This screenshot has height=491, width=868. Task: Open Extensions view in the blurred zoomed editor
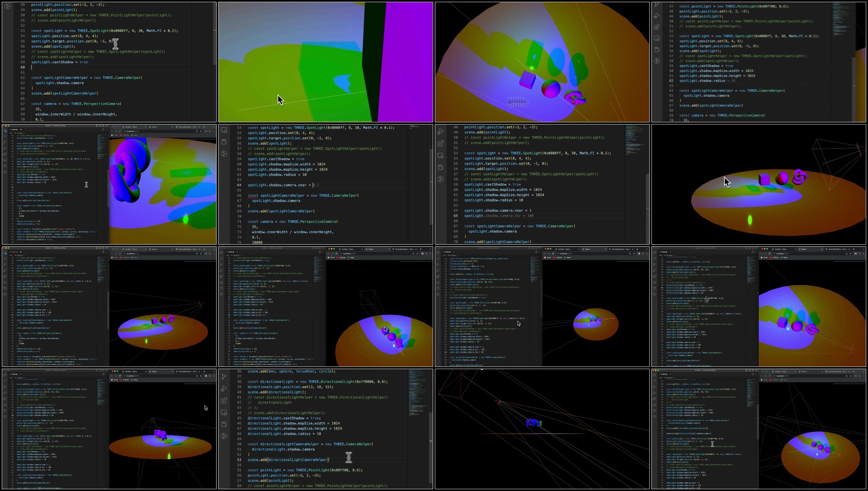point(657,27)
